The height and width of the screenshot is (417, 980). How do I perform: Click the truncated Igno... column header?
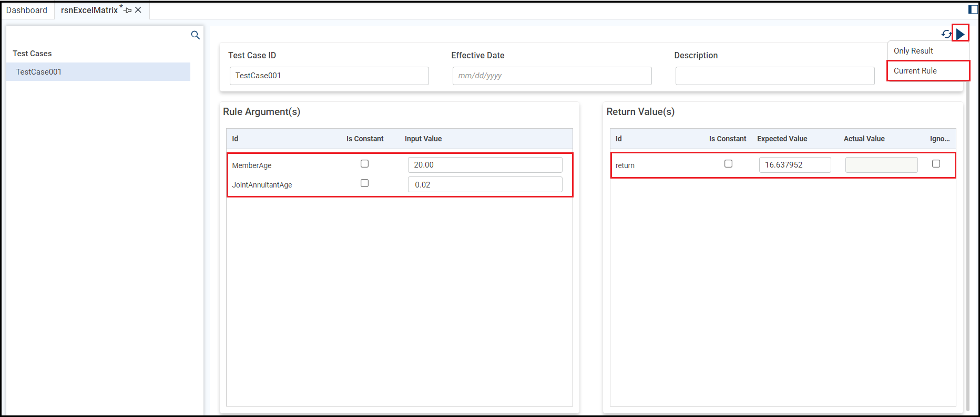pos(940,139)
